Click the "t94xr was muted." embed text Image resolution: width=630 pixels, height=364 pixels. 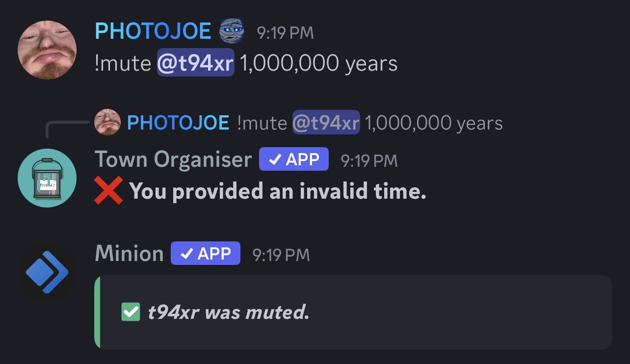[229, 312]
